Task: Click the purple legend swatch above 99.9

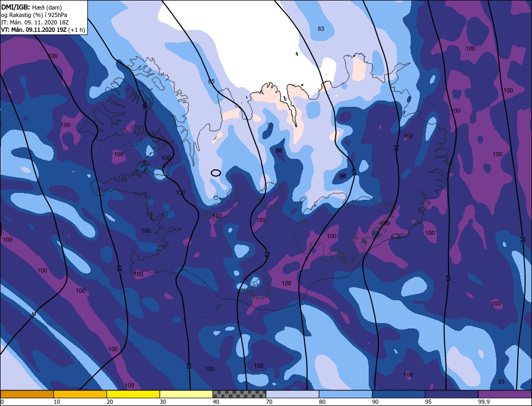Action: pyautogui.click(x=505, y=394)
